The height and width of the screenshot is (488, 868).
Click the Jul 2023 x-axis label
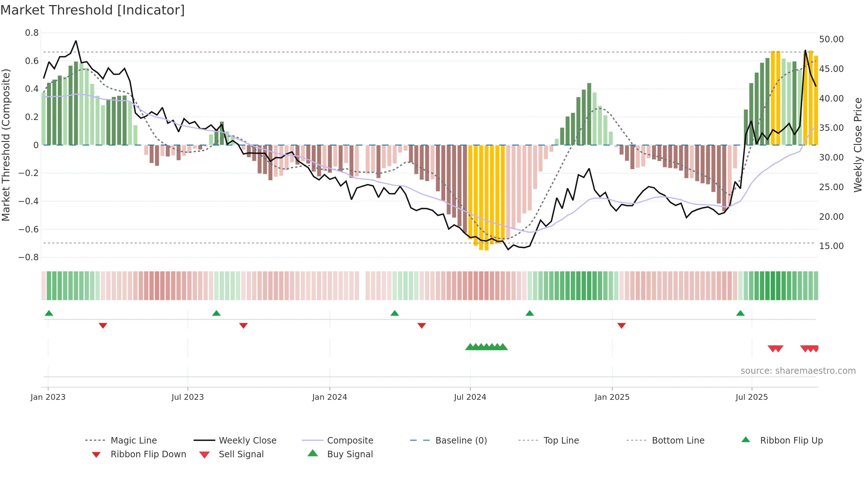coord(188,397)
